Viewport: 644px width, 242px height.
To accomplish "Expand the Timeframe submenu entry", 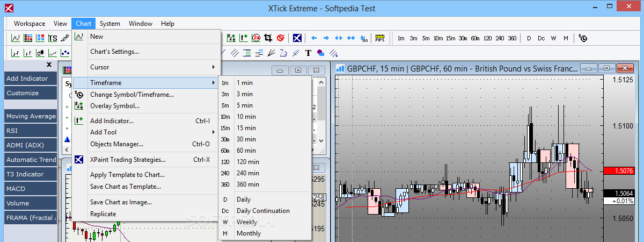I will coord(147,83).
